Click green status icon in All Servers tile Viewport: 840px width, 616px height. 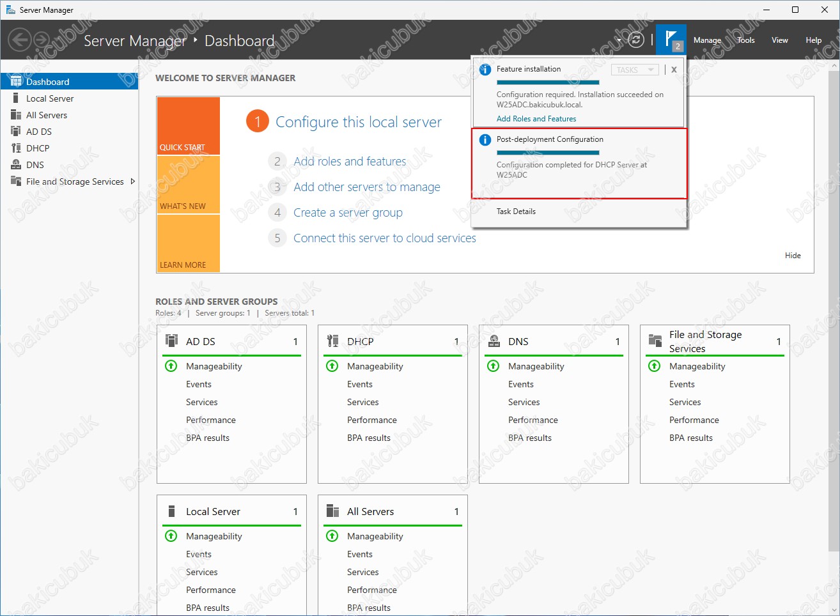(x=332, y=536)
